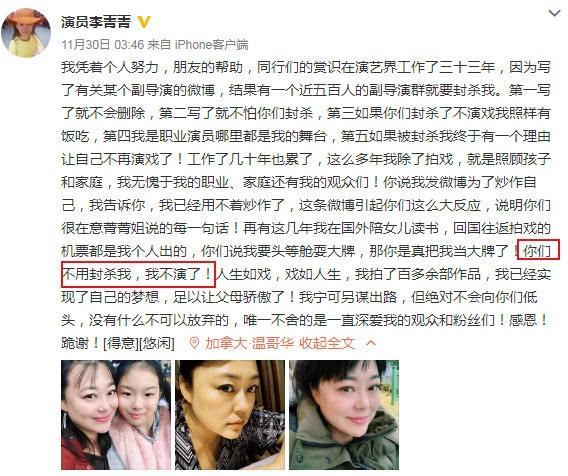Open the username 演员李菁菁
Image resolution: width=568 pixels, height=476 pixels.
pyautogui.click(x=96, y=22)
